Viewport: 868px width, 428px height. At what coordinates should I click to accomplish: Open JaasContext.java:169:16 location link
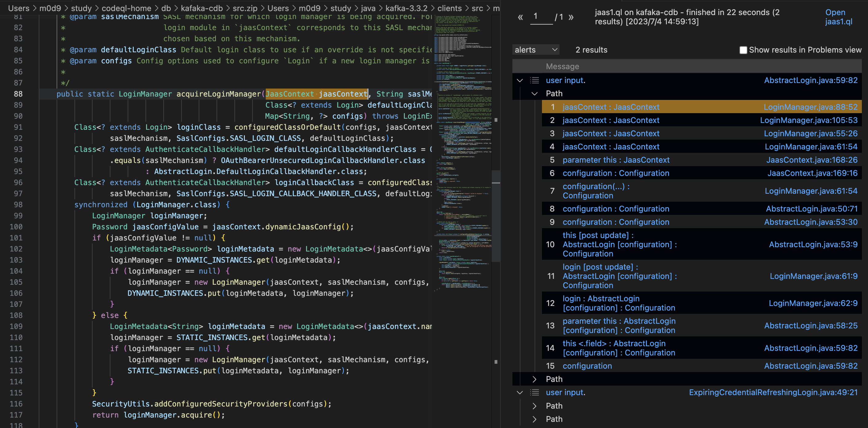(812, 173)
